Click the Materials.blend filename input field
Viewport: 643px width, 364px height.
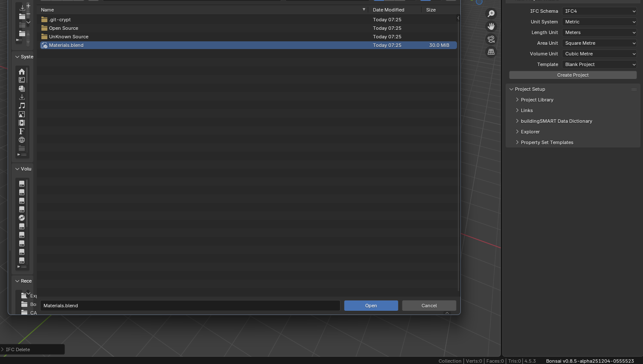[190, 306]
